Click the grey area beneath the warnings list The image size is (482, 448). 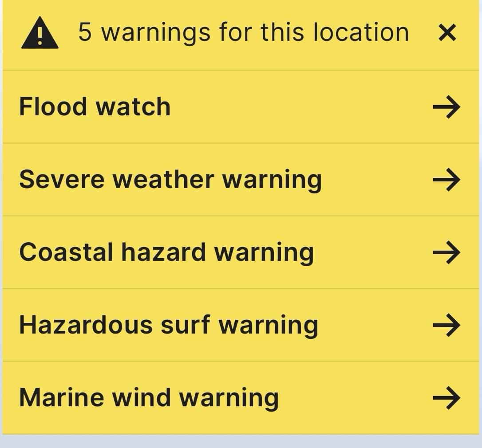[241, 441]
